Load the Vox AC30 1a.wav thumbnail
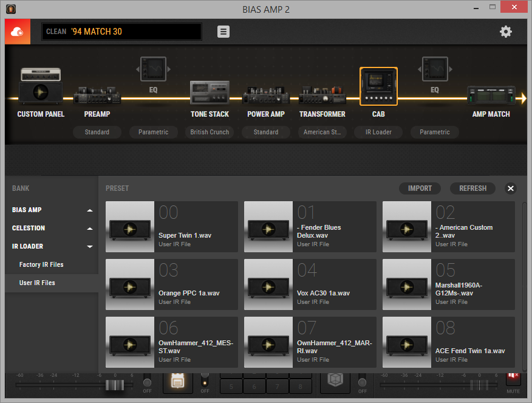Viewport: 532px width, 403px height. pyautogui.click(x=268, y=284)
